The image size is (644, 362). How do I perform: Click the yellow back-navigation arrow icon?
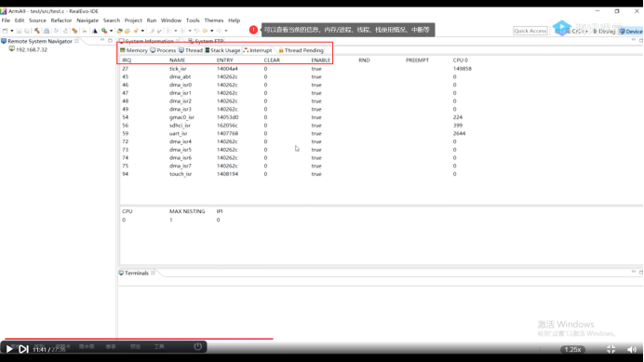(x=206, y=31)
